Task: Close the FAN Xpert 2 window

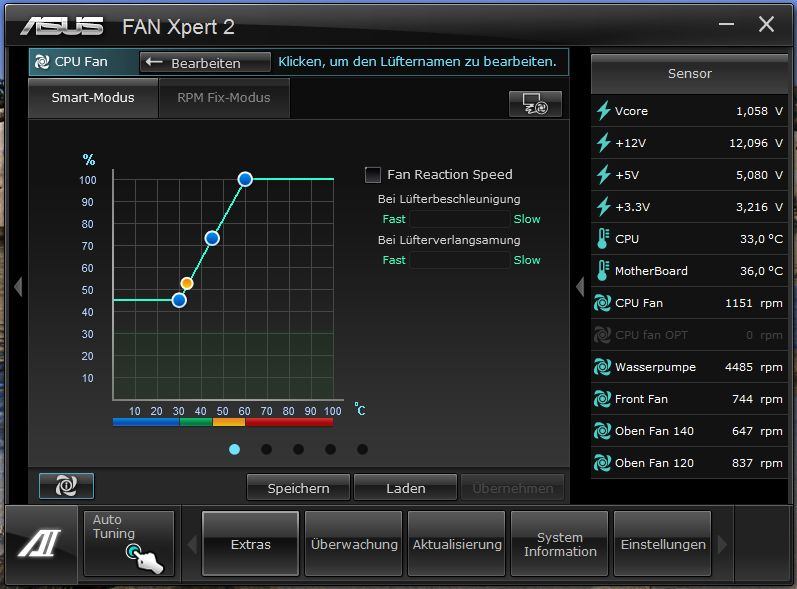Action: 766,24
